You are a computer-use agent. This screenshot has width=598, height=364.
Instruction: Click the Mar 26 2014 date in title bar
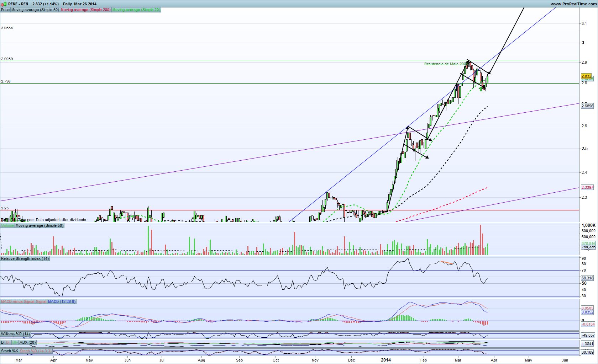[85, 4]
